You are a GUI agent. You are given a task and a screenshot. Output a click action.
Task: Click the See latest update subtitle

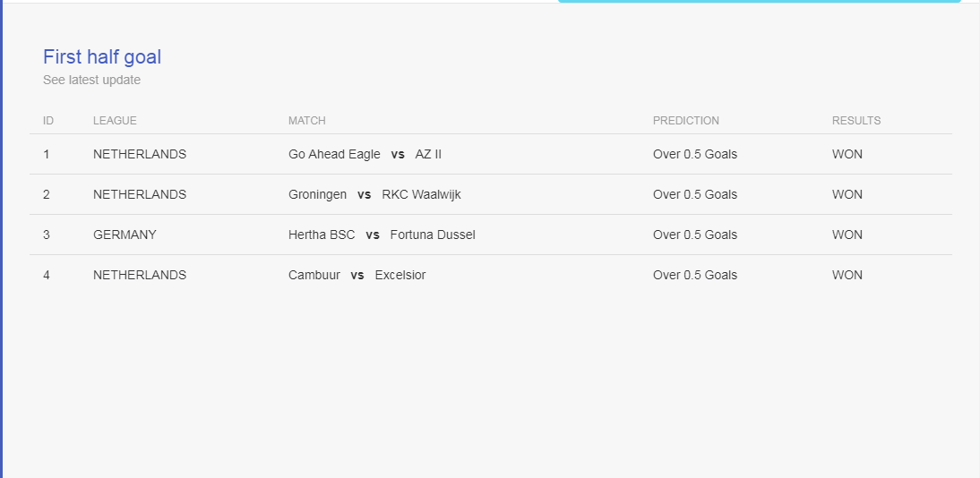[92, 80]
